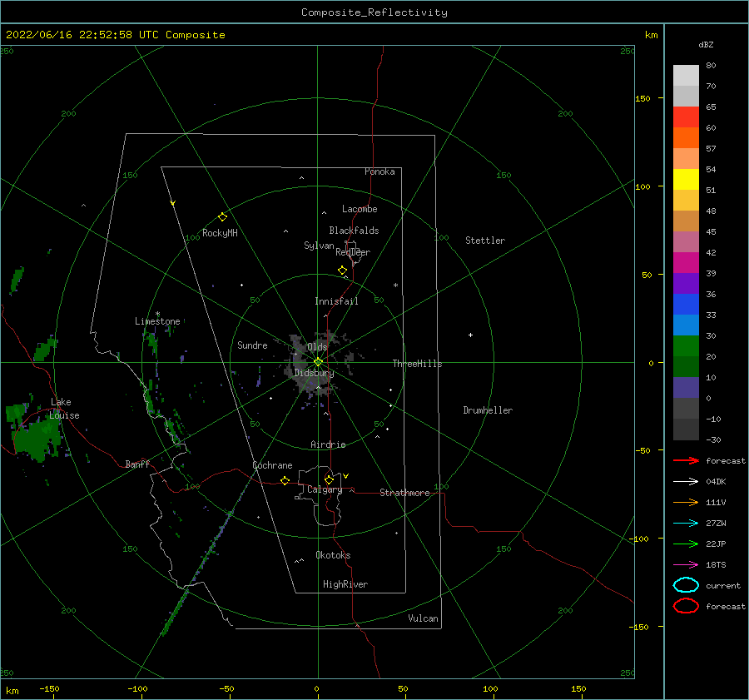Click green swatch between 30 and 20
749x700 pixels.
(x=686, y=346)
